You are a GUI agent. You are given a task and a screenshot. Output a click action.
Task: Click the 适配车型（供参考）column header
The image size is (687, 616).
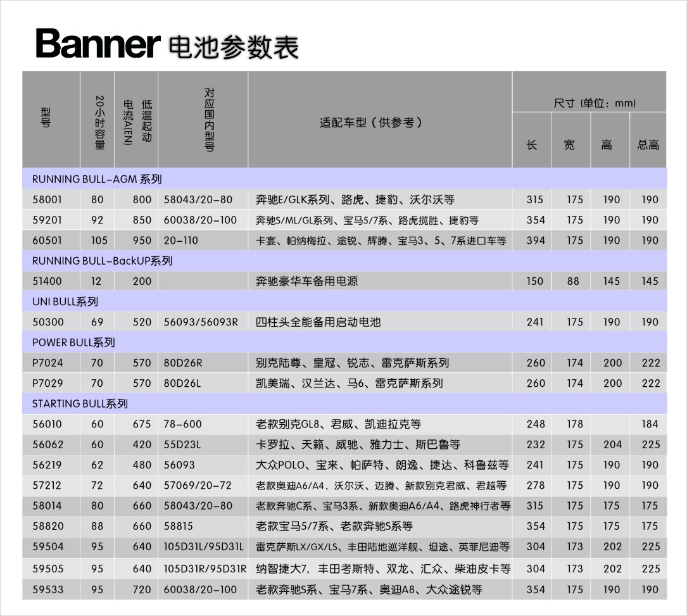coord(379,122)
